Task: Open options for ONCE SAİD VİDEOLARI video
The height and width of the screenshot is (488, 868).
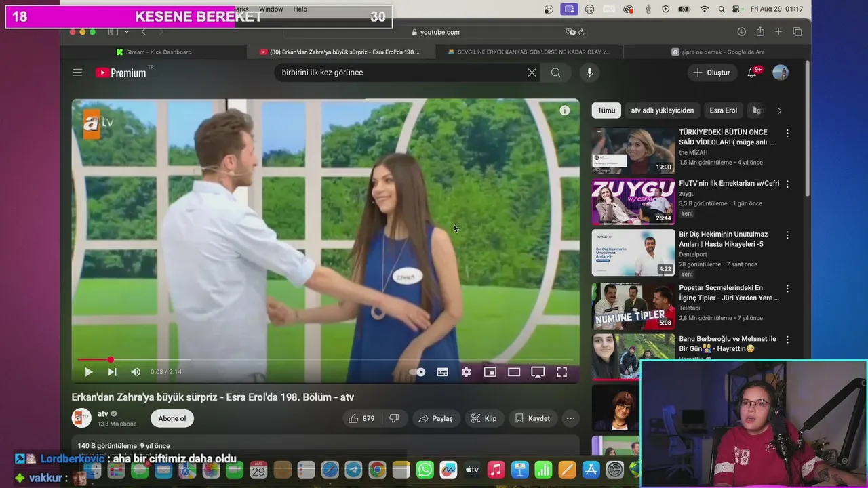Action: click(787, 134)
